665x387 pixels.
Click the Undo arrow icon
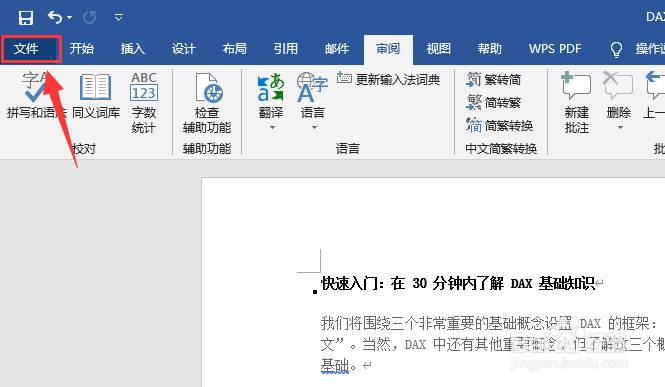click(x=55, y=17)
